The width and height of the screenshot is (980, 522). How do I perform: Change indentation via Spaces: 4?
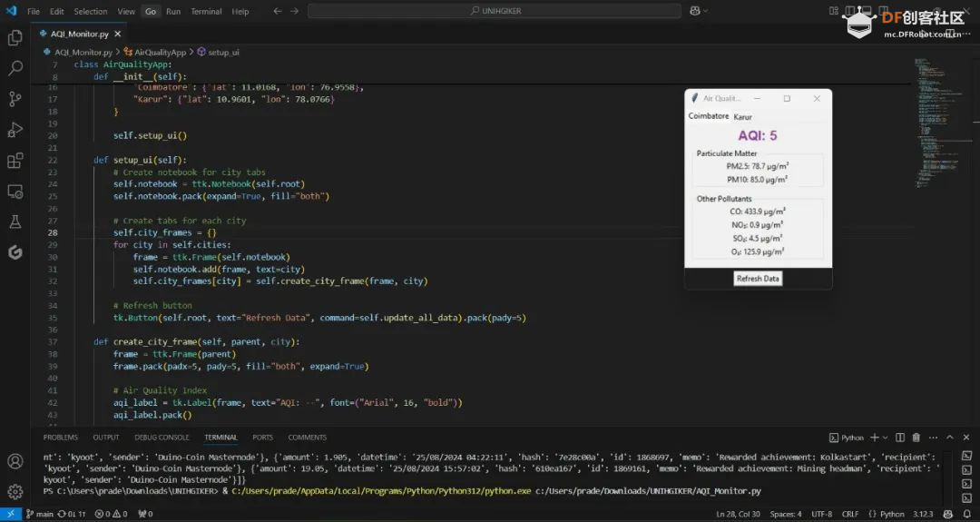[x=786, y=514]
